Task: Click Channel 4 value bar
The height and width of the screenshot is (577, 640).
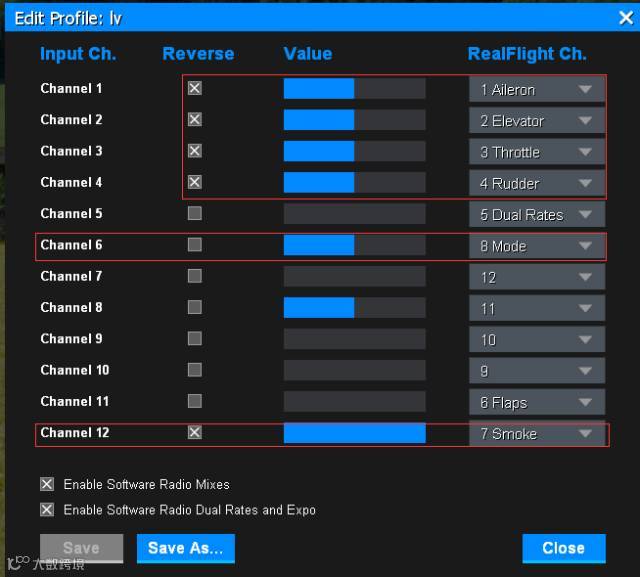Action: click(x=354, y=182)
